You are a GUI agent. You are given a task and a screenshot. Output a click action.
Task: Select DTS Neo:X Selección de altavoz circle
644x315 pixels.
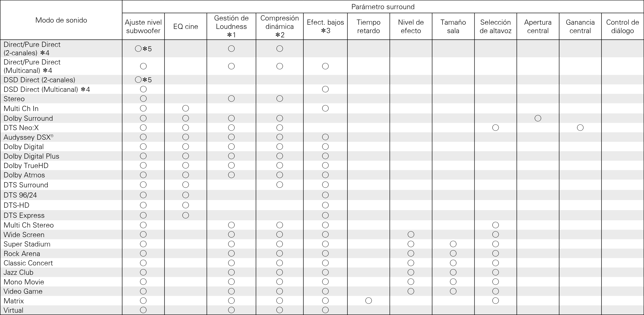click(x=495, y=128)
